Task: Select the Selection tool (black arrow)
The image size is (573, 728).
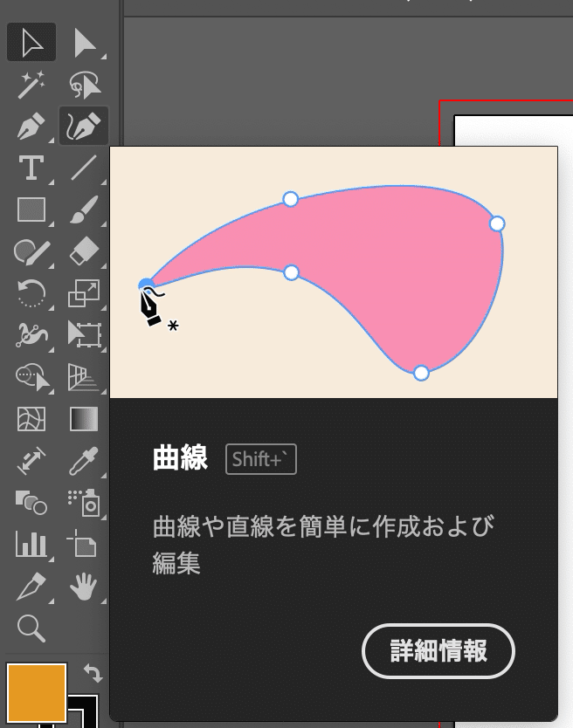Action: [31, 42]
